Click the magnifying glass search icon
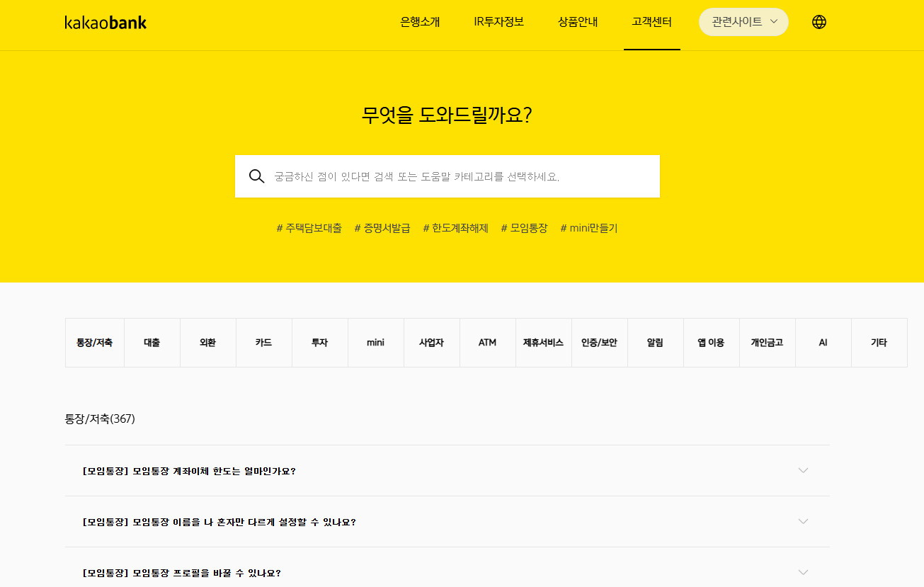The width and height of the screenshot is (924, 587). (257, 176)
